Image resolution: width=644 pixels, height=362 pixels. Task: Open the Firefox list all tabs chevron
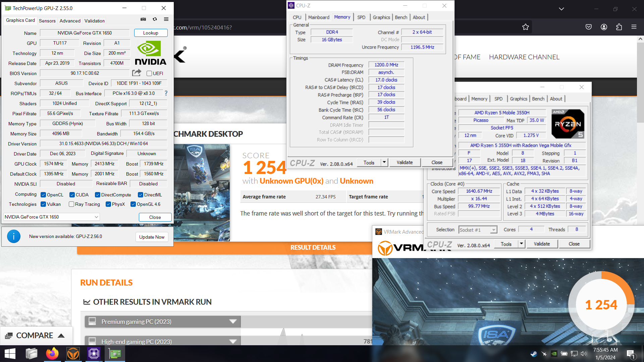click(561, 9)
